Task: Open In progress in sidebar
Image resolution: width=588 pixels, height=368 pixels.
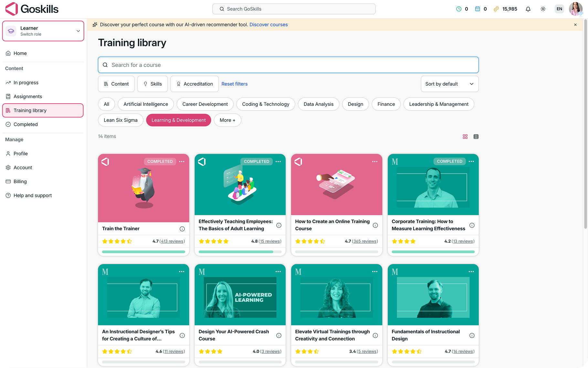Action: (x=26, y=83)
